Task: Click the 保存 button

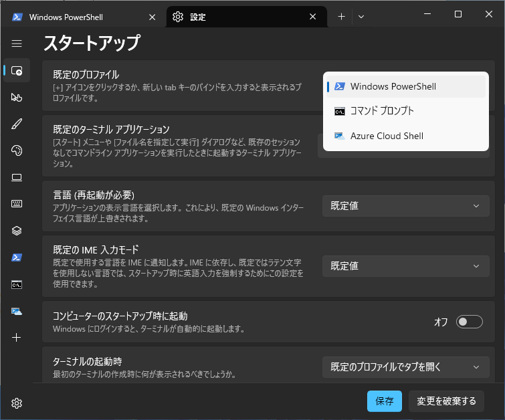Action: coord(385,401)
